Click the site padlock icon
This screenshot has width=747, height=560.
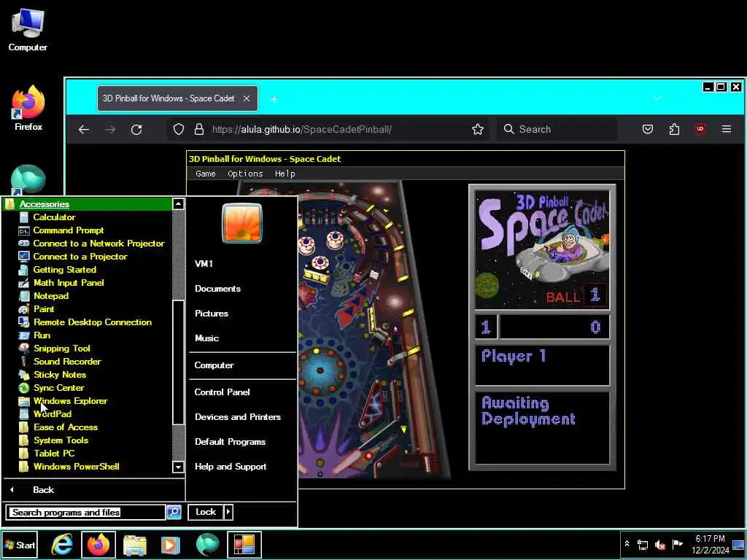pyautogui.click(x=199, y=130)
